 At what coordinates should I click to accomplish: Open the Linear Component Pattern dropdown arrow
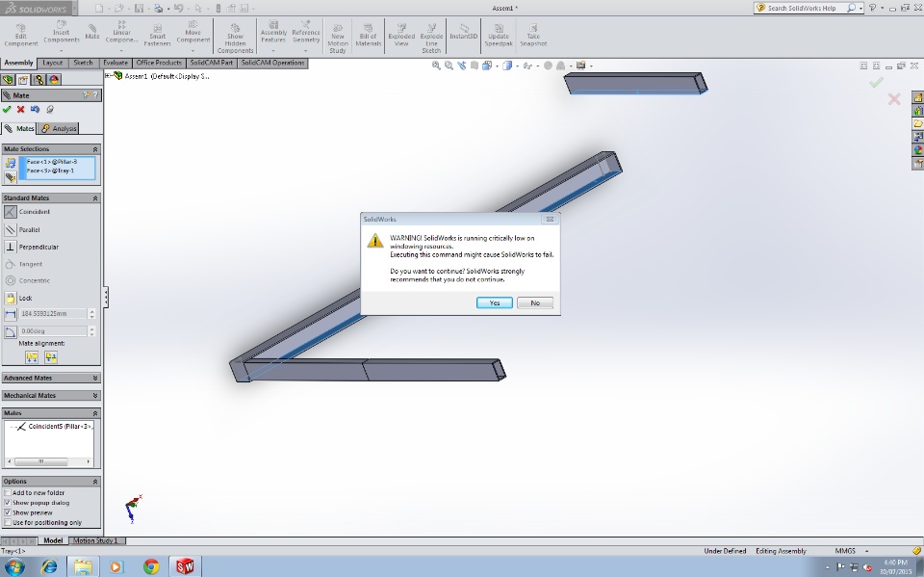tap(122, 51)
